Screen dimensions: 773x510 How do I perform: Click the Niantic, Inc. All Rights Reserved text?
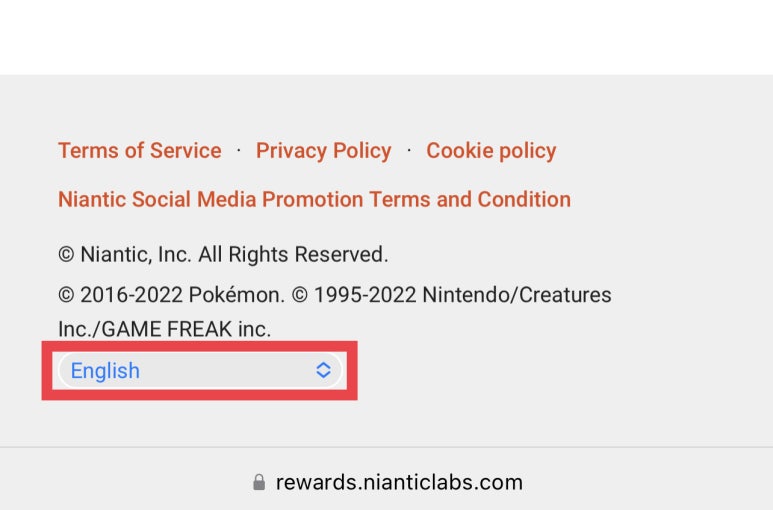point(223,255)
